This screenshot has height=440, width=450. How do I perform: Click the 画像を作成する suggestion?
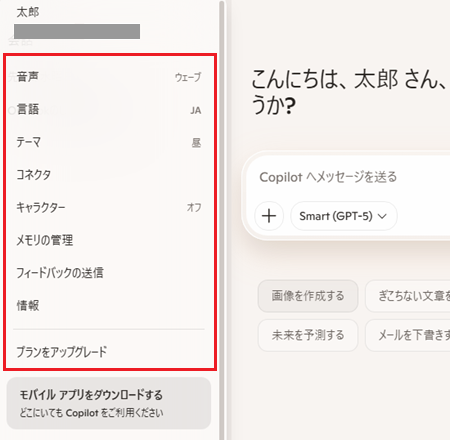click(x=308, y=296)
